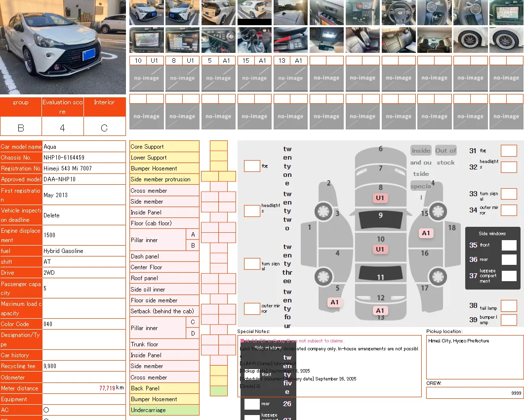Image resolution: width=524 pixels, height=420 pixels.
Task: Open the large main white Aqua photo
Action: pyautogui.click(x=63, y=47)
